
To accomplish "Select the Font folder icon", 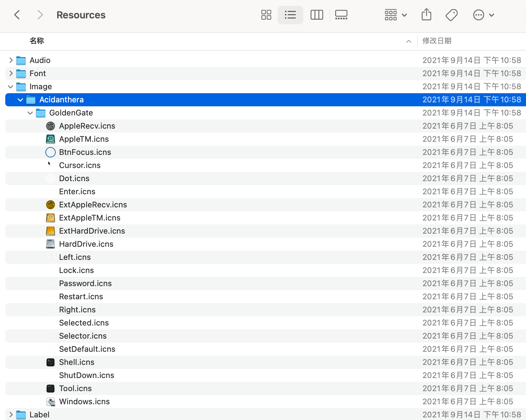I will (x=21, y=73).
